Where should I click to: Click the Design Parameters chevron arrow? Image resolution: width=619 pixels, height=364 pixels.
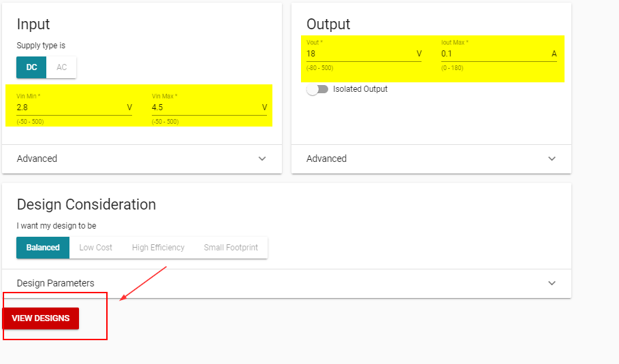click(552, 283)
